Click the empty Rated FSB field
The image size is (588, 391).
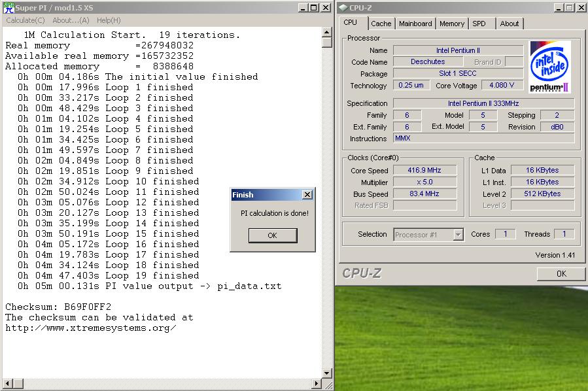click(424, 205)
